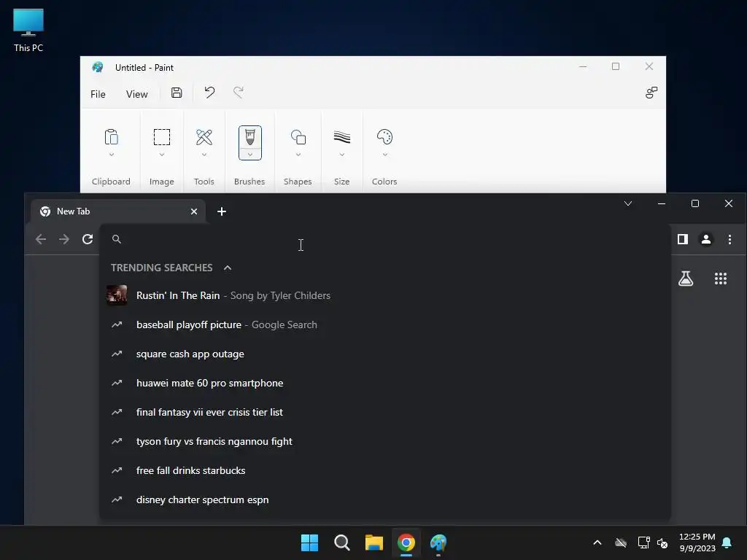Image resolution: width=747 pixels, height=560 pixels.
Task: Go back in Chrome
Action: click(41, 239)
